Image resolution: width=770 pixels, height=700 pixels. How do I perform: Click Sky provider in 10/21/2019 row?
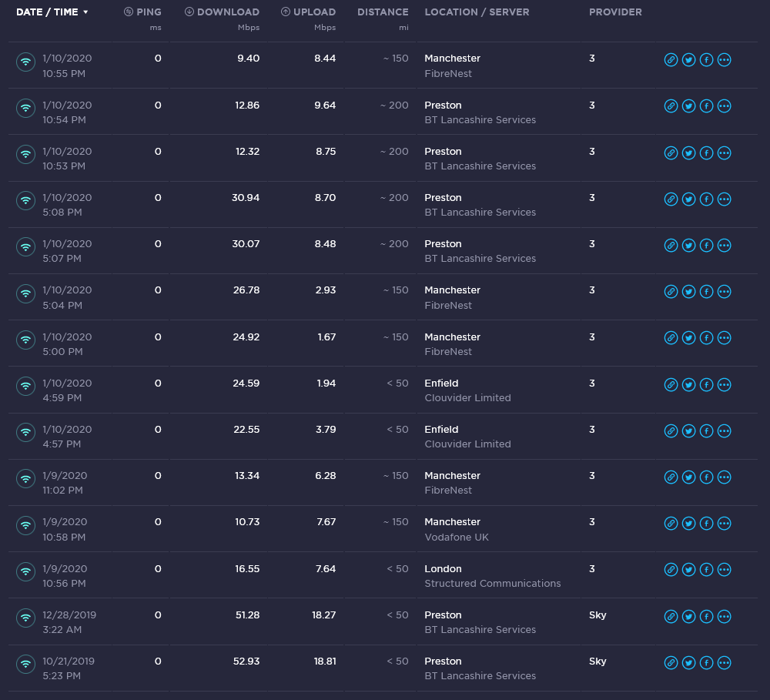pyautogui.click(x=598, y=661)
